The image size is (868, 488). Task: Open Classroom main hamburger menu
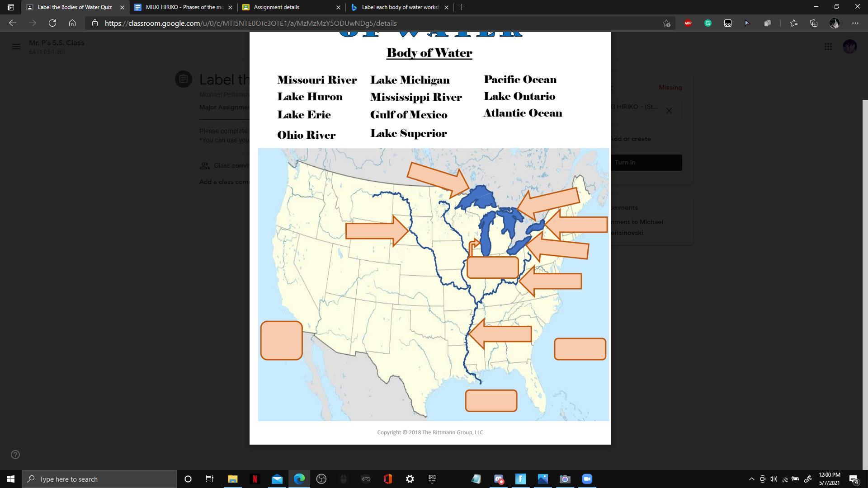[16, 47]
